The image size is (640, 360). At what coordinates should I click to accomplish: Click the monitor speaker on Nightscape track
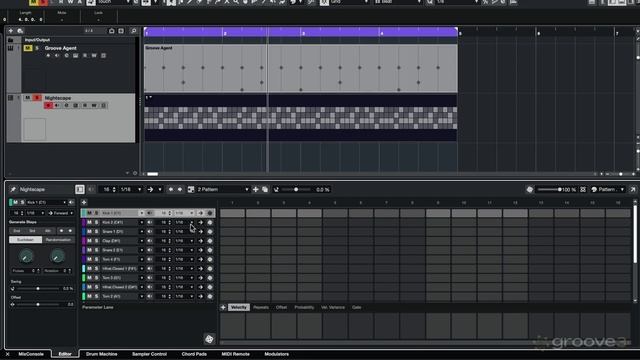pyautogui.click(x=57, y=106)
